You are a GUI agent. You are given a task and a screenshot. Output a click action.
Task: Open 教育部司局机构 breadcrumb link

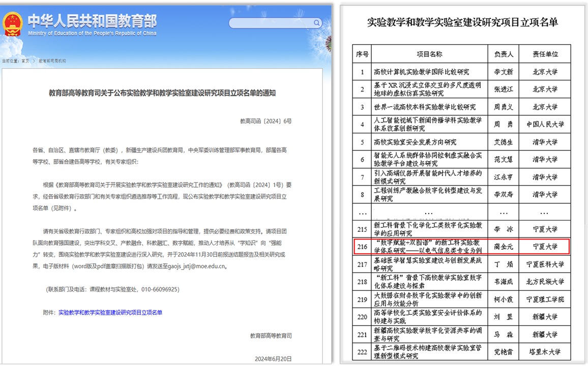[x=52, y=60]
